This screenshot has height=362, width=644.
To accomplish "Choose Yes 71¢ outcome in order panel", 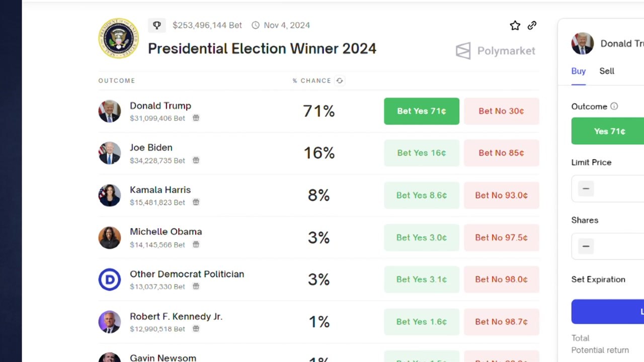I will [x=609, y=131].
